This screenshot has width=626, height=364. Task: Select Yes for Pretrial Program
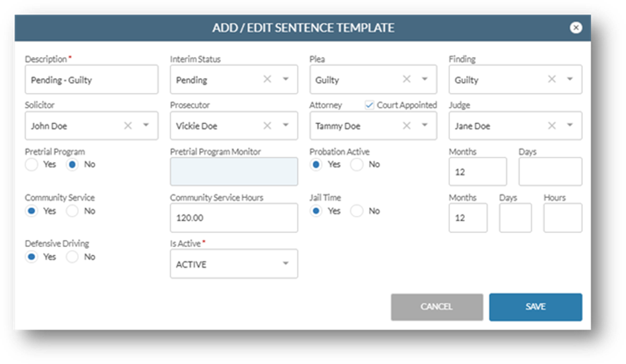[31, 164]
